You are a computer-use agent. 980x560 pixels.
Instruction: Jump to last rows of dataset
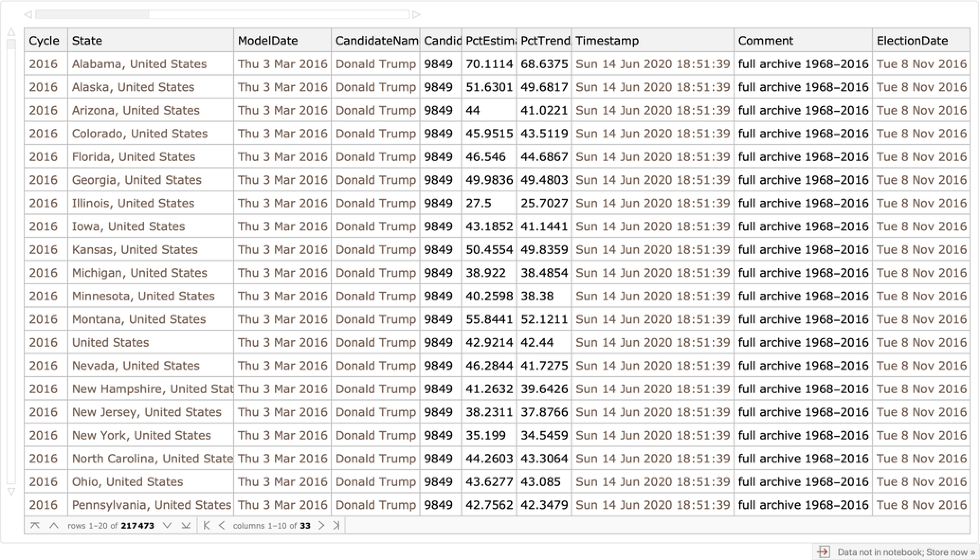186,525
